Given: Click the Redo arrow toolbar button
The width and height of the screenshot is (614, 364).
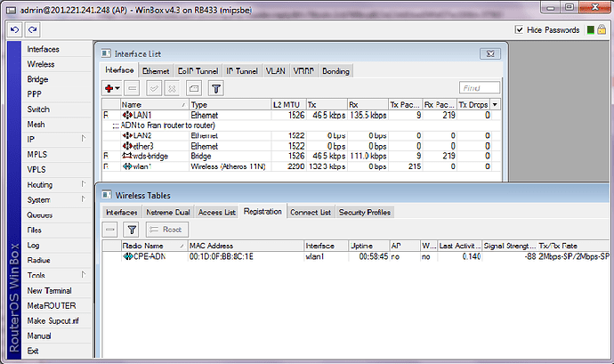Looking at the screenshot, I should pyautogui.click(x=33, y=29).
